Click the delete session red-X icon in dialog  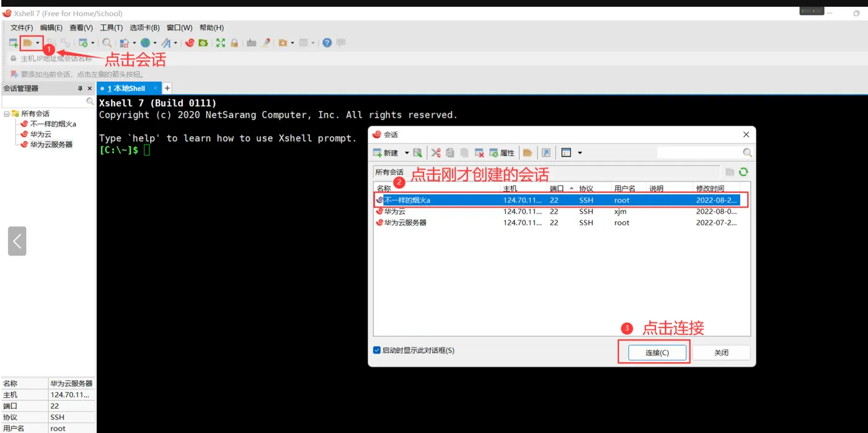(x=479, y=153)
